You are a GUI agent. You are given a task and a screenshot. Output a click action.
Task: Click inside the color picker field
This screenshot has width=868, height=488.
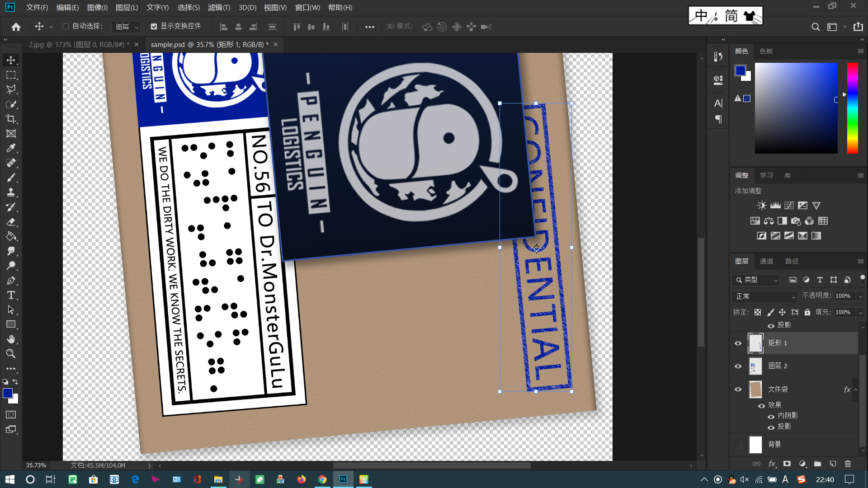point(796,108)
